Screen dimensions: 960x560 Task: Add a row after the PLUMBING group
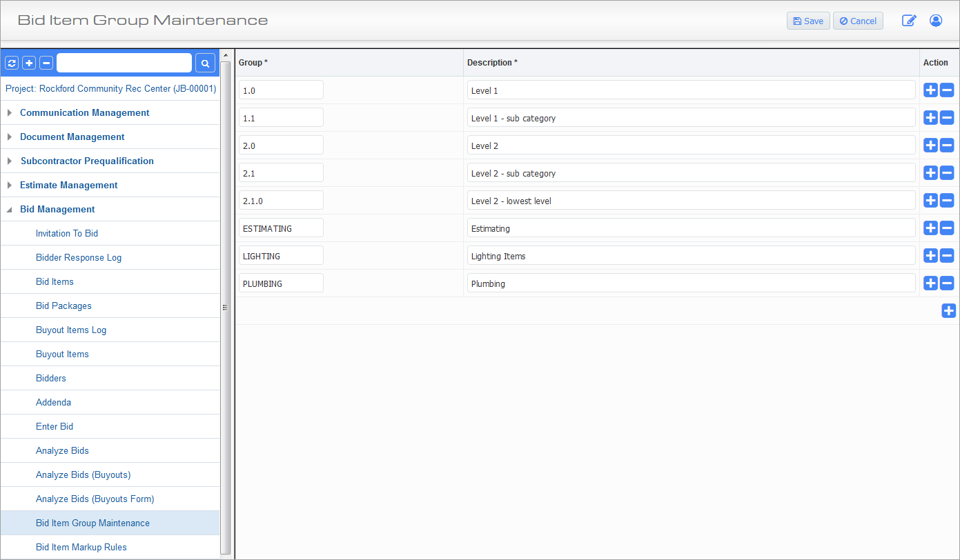click(x=930, y=283)
